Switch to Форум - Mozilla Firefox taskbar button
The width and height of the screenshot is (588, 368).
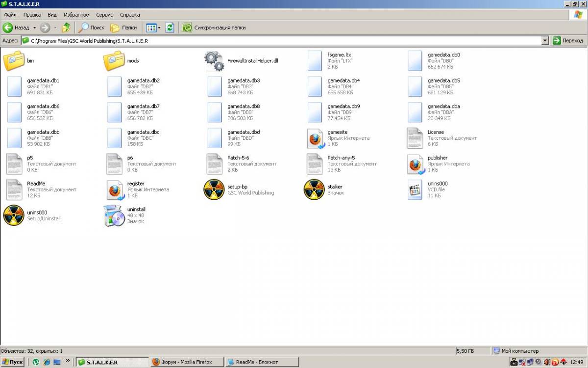coord(187,362)
